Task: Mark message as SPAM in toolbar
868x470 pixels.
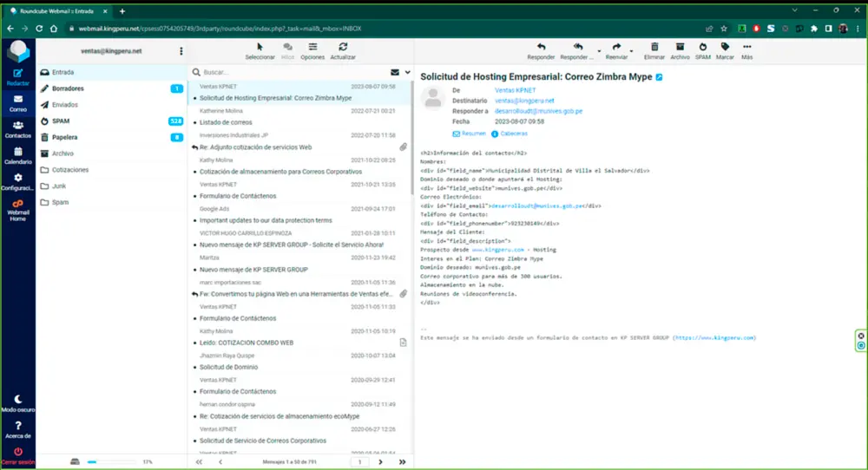Action: tap(702, 51)
